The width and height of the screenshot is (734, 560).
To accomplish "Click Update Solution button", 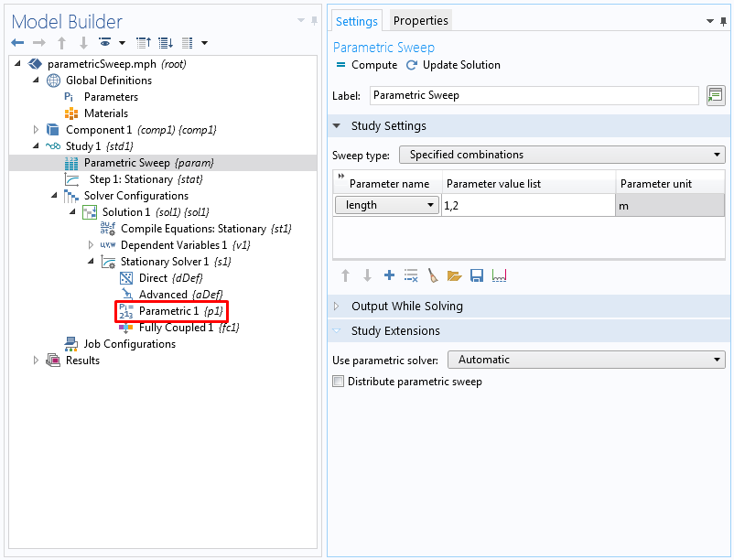I will 454,65.
